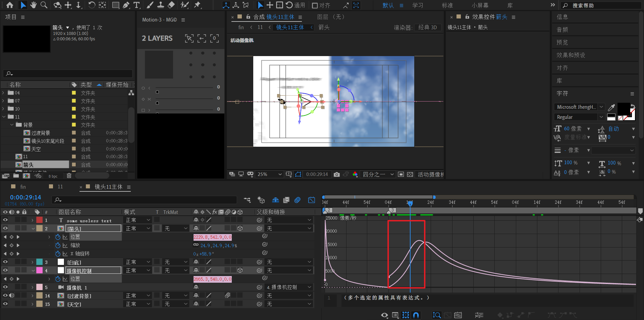Toggle the 缩放 property stopwatch

(58, 245)
